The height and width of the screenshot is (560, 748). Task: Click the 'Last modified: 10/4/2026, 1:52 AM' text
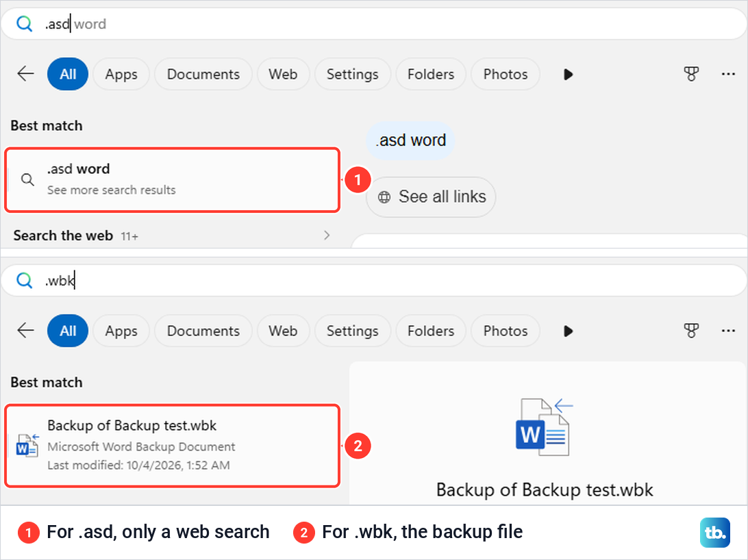(138, 465)
